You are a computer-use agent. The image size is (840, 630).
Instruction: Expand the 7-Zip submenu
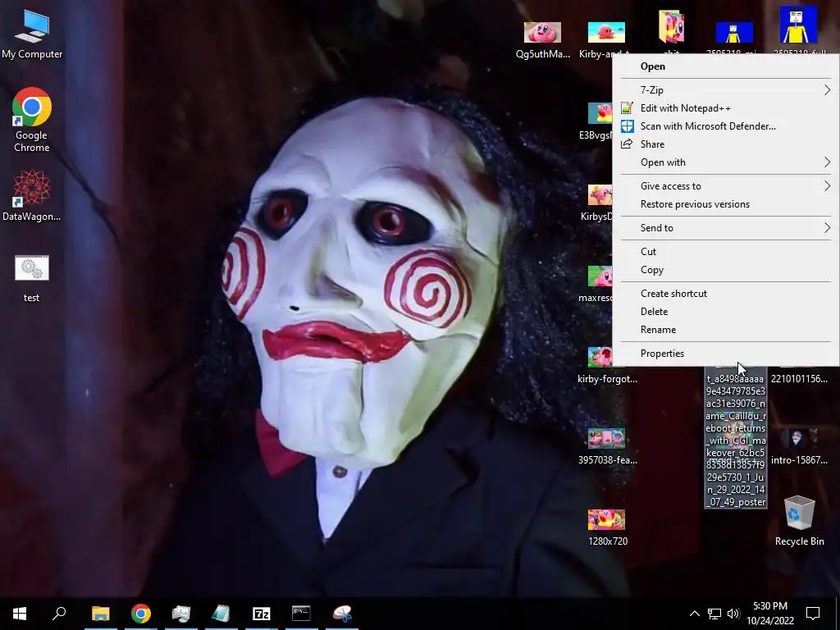726,90
